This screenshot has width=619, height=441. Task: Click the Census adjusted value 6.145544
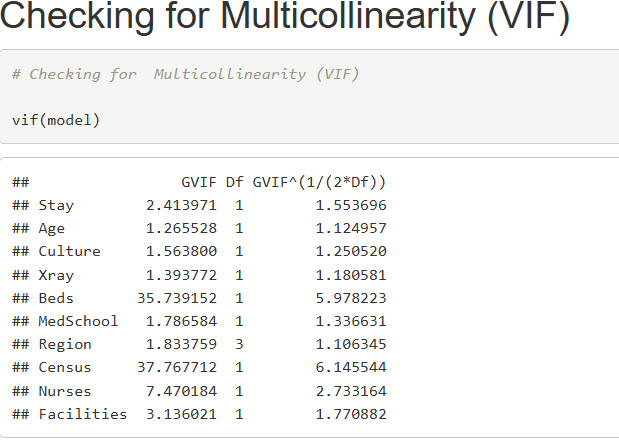[351, 367]
